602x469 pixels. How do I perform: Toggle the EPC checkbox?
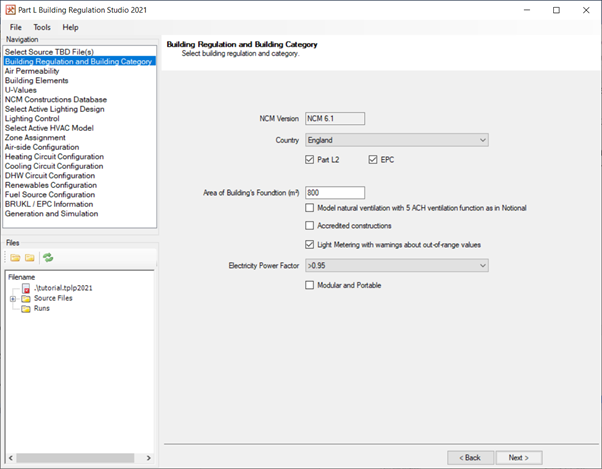tap(373, 160)
